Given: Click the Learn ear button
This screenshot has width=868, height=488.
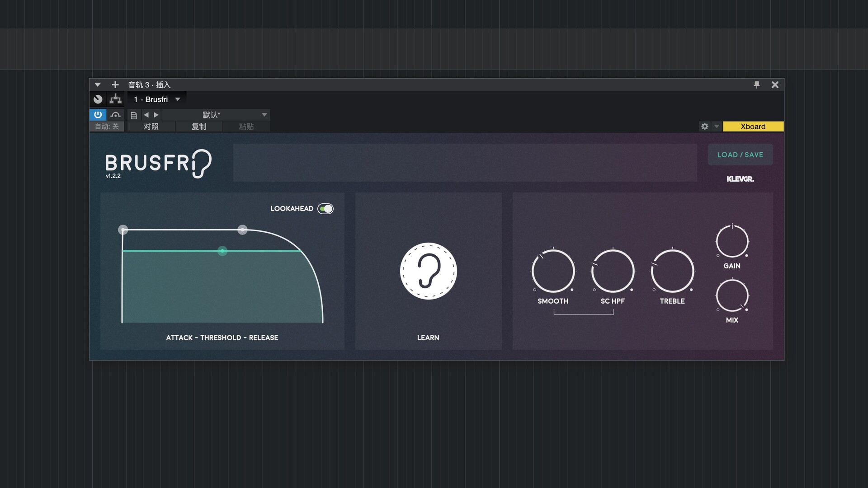Looking at the screenshot, I should pyautogui.click(x=428, y=271).
